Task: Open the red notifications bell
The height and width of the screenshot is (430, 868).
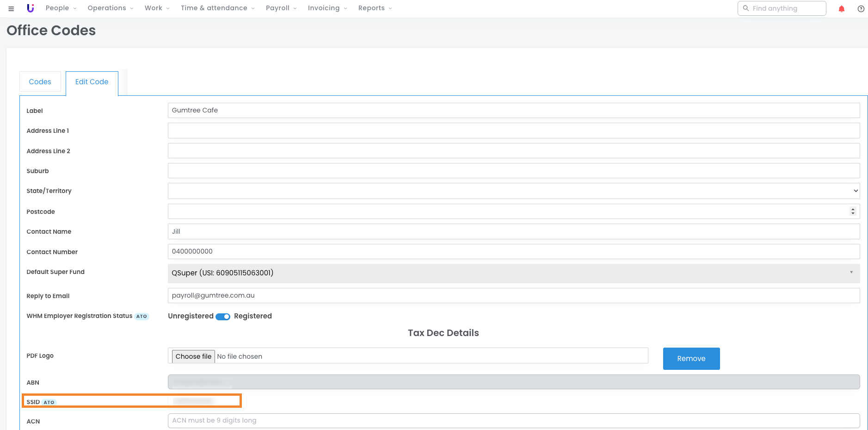Action: coord(842,9)
